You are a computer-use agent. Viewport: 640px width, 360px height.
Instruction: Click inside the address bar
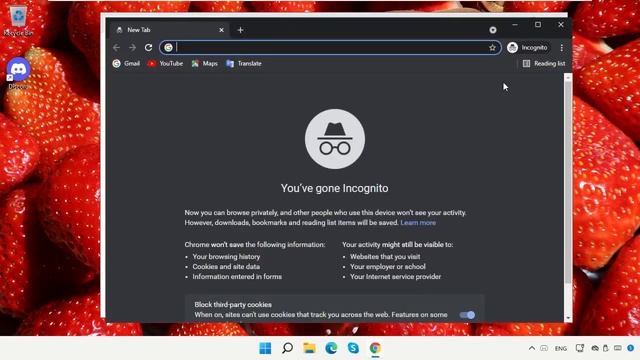coord(331,48)
